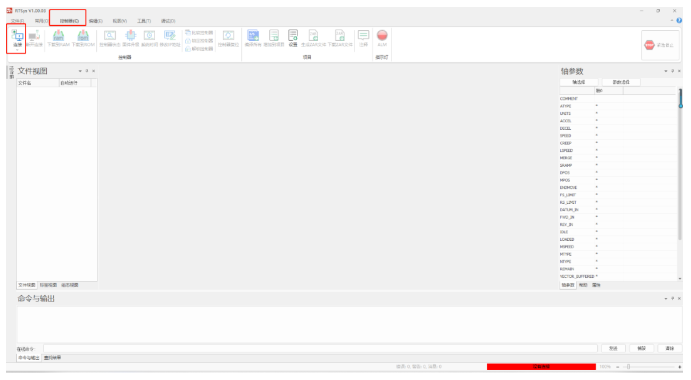
Task: Click the red ALM alarm icon
Action: 382,38
